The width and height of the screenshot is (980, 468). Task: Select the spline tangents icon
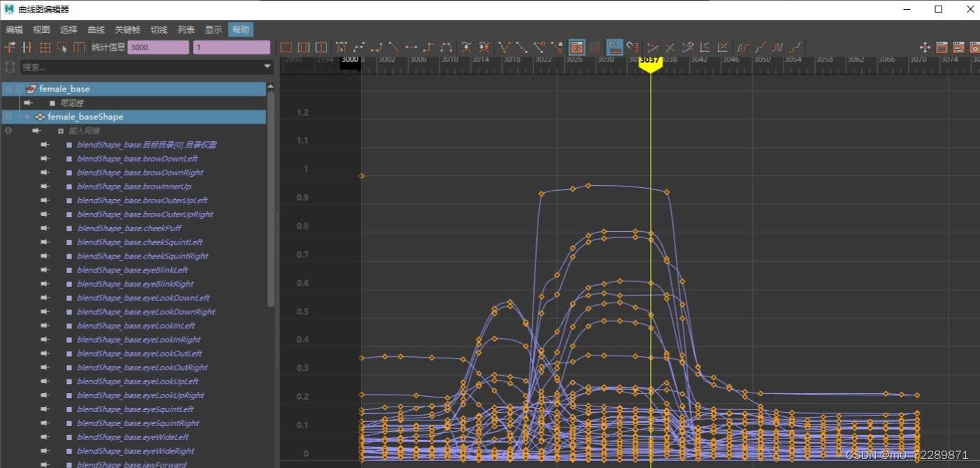359,47
